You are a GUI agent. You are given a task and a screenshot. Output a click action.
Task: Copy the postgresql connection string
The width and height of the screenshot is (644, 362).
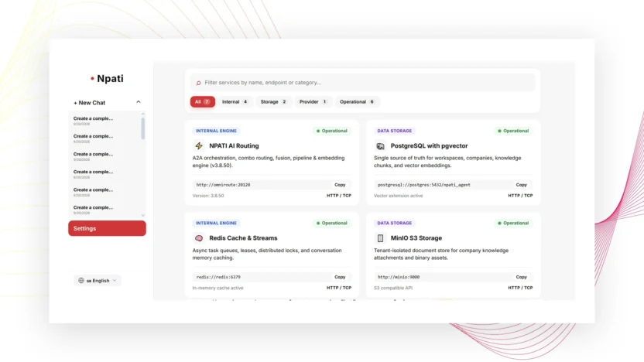pos(521,185)
